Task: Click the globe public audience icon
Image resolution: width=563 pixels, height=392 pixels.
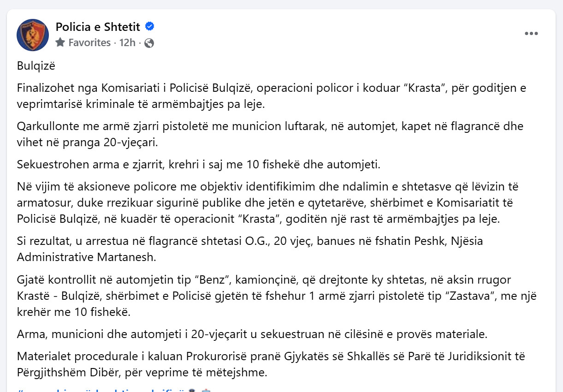Action: [149, 43]
